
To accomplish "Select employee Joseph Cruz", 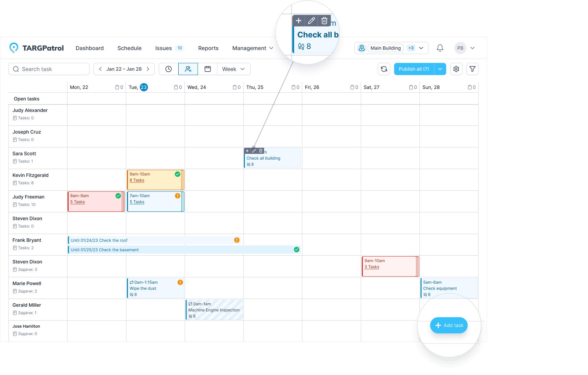I will [27, 132].
